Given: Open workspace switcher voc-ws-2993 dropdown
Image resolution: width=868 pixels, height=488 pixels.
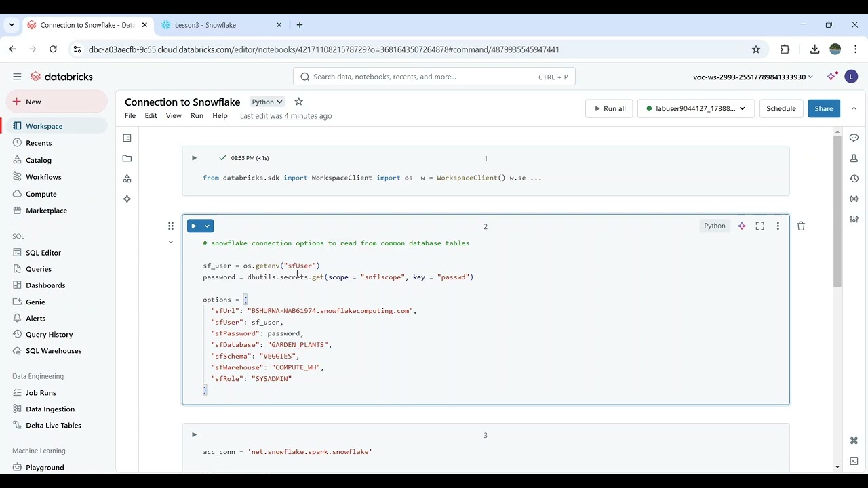Looking at the screenshot, I should [x=753, y=77].
